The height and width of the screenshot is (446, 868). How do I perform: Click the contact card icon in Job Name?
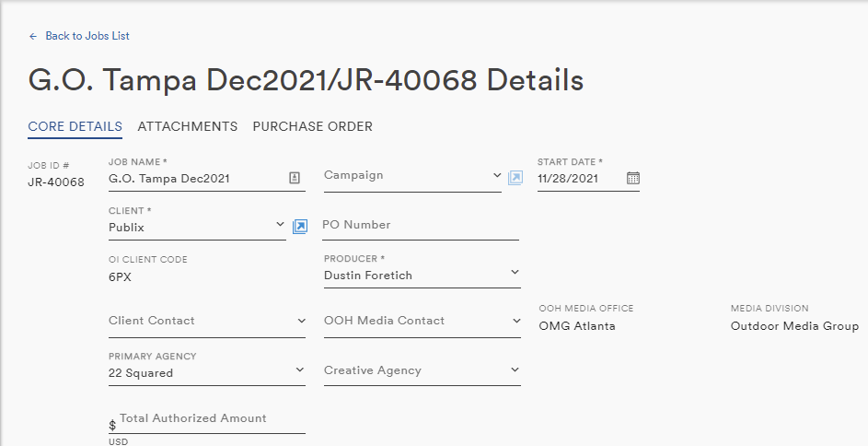(x=295, y=178)
